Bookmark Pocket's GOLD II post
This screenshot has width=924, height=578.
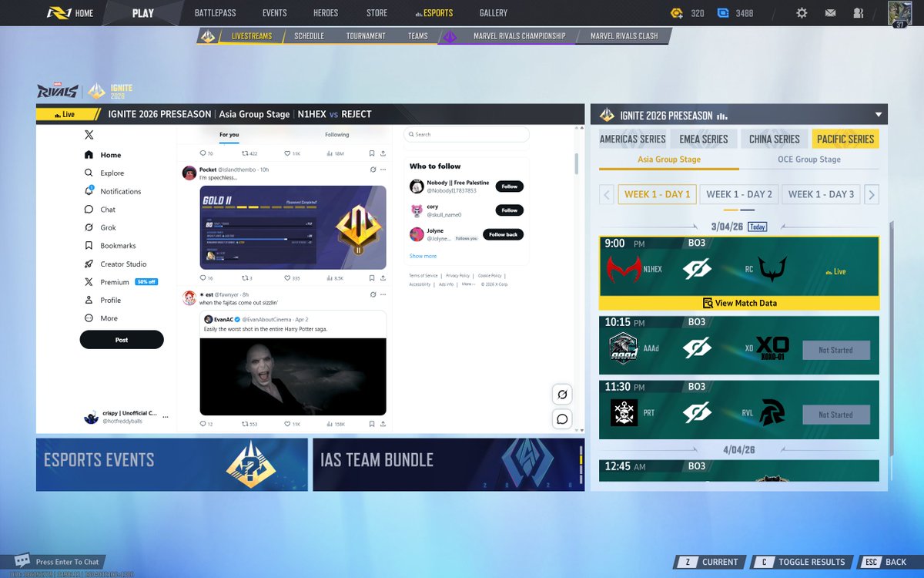[x=371, y=278]
